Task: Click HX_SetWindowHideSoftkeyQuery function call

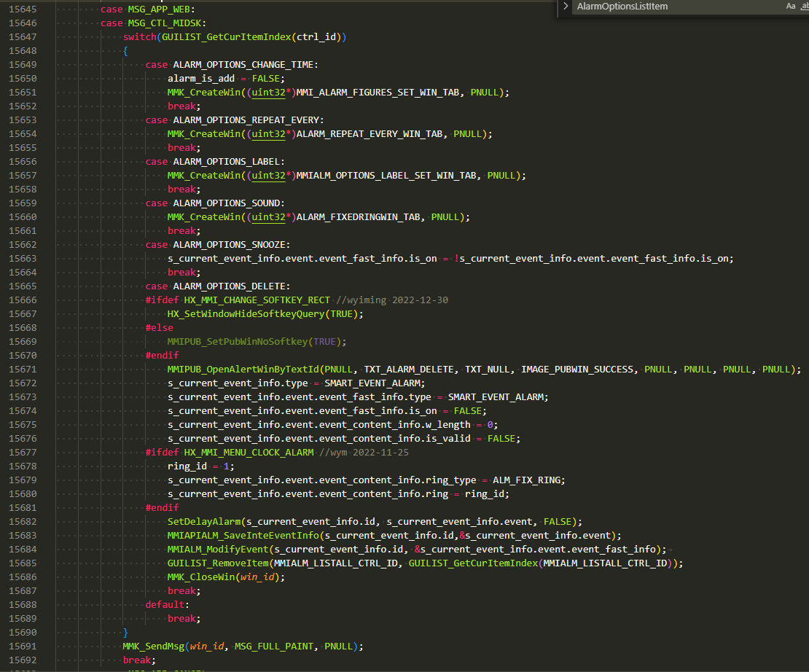Action: click(246, 314)
